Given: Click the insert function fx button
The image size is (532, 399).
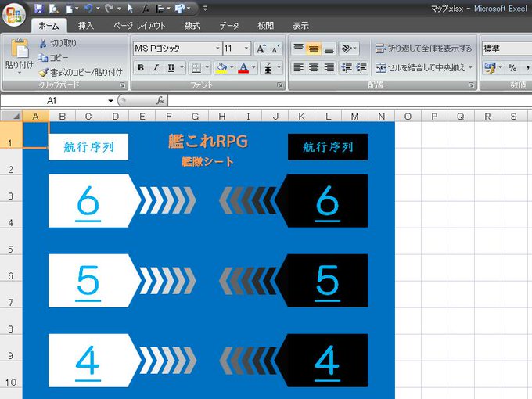Looking at the screenshot, I should (160, 101).
